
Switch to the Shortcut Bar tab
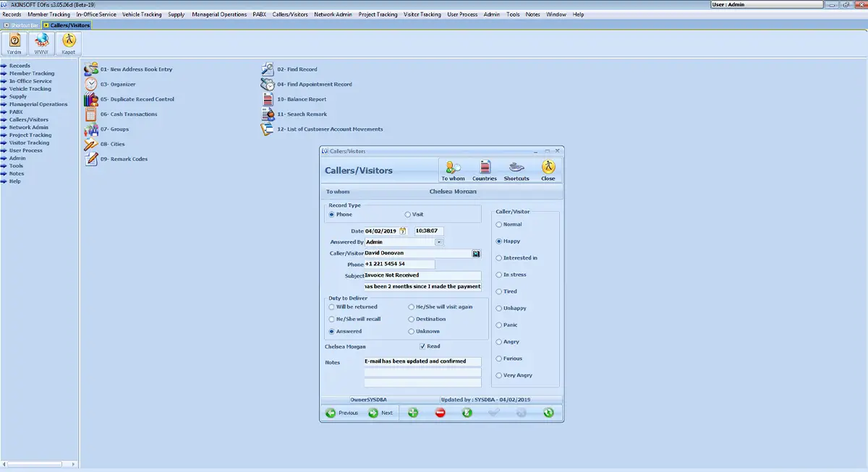coord(22,25)
